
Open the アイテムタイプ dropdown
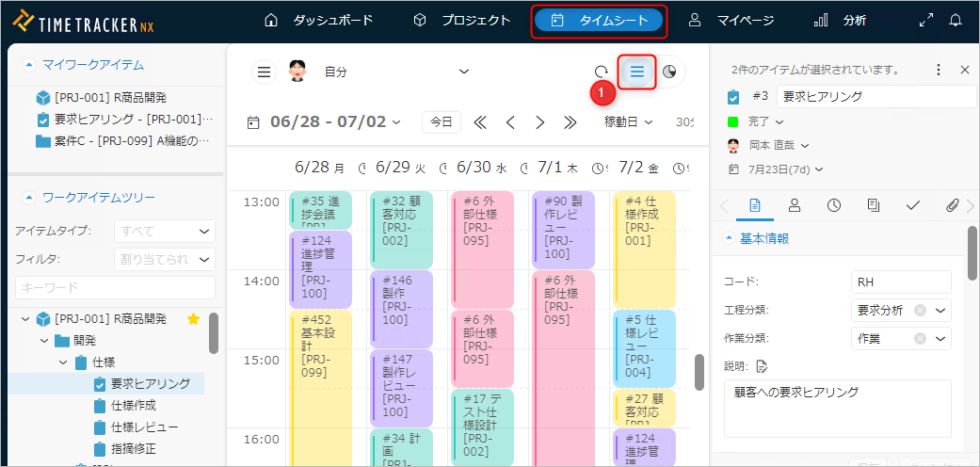click(x=164, y=231)
